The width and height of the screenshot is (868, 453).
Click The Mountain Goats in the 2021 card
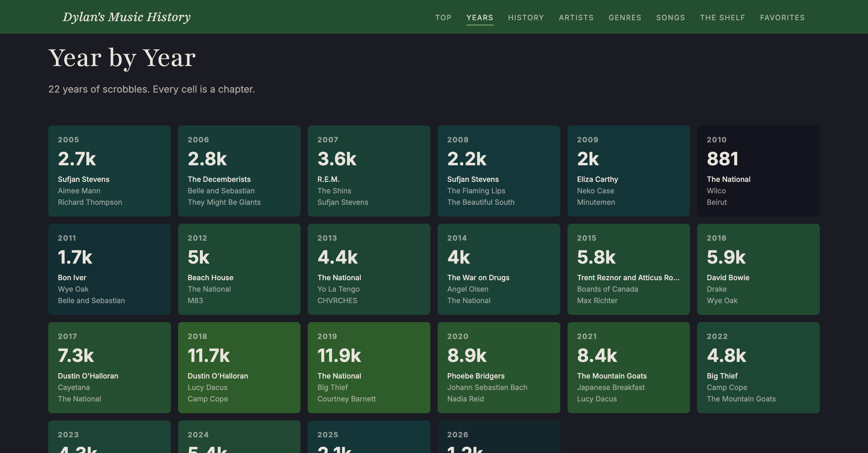point(612,376)
